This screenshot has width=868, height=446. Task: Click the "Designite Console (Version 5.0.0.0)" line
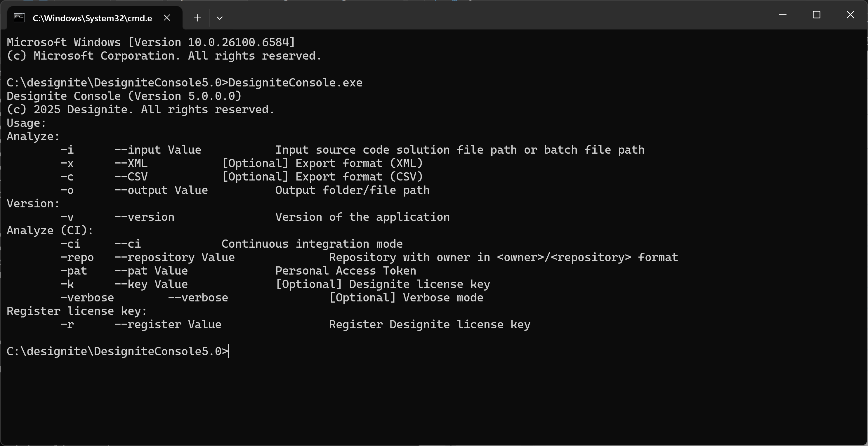click(124, 96)
